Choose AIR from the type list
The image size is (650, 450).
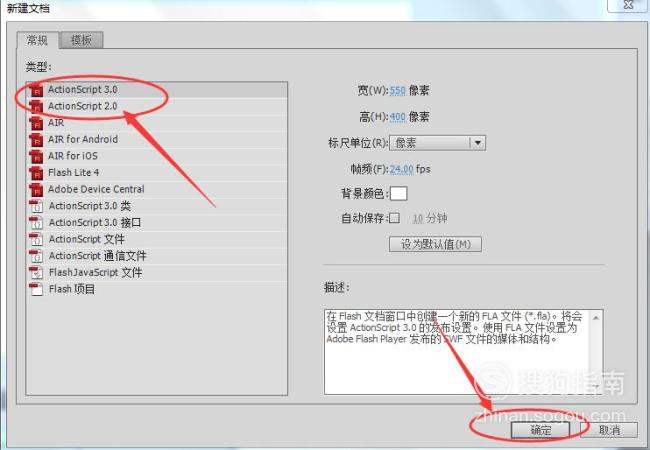pos(157,123)
